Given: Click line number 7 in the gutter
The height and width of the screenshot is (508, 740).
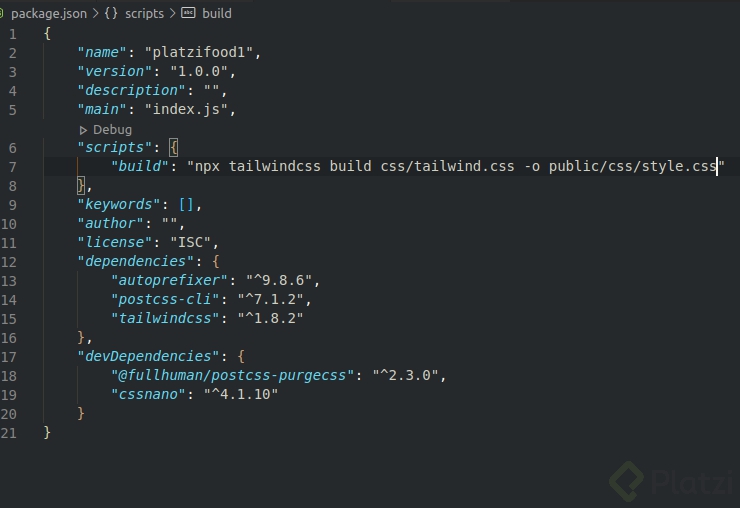Looking at the screenshot, I should [12, 166].
